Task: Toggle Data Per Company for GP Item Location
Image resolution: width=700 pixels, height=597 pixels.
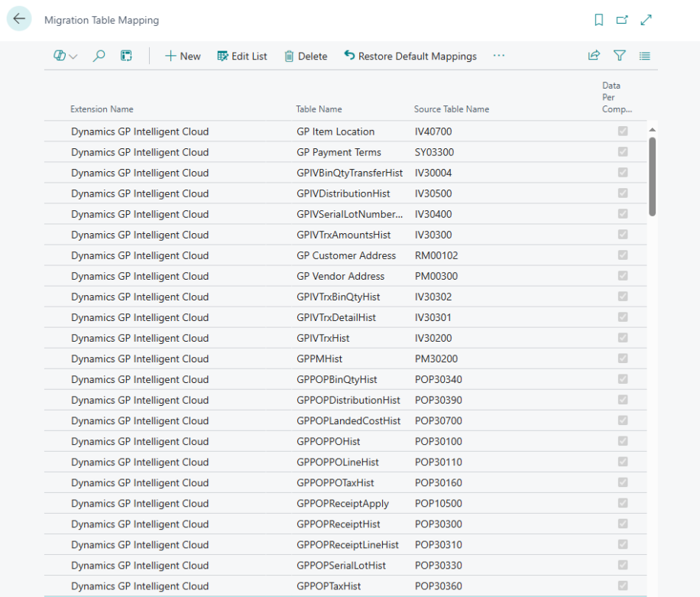Action: 622,131
